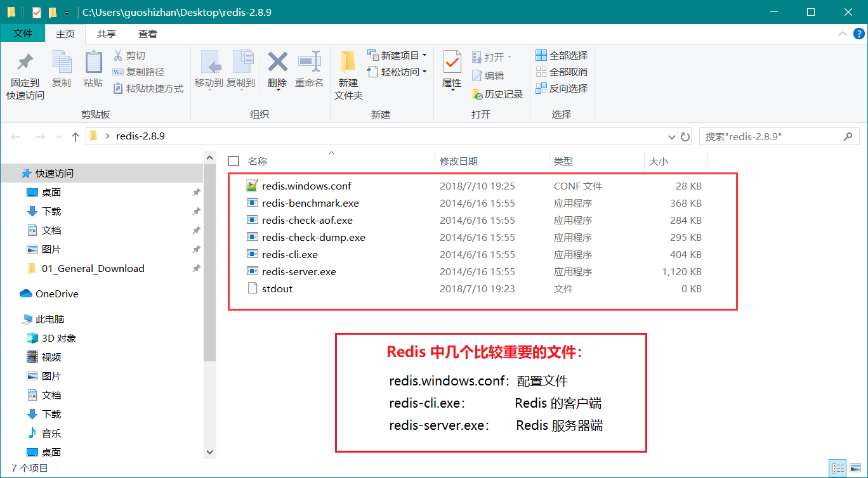Click the Paste clipboard icon
This screenshot has width=868, height=478.
coord(93,63)
